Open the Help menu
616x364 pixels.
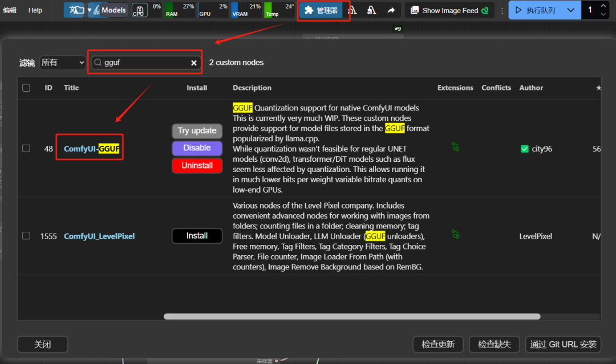[35, 10]
